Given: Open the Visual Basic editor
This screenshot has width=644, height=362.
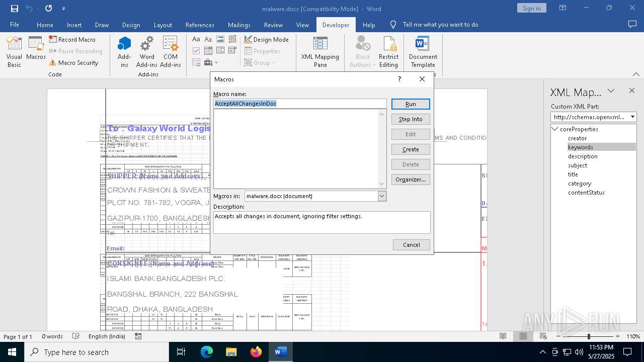Looking at the screenshot, I should point(14,52).
